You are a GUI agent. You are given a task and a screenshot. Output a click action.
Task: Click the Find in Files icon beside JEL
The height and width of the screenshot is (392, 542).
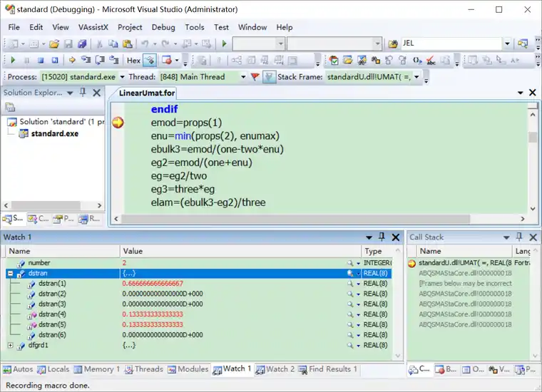[393, 43]
